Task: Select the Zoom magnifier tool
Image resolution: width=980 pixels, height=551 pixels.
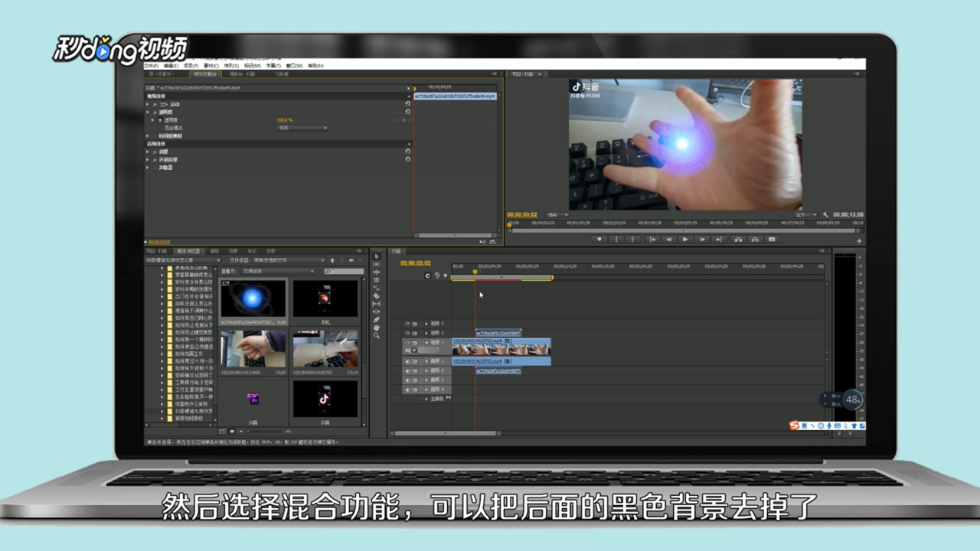Action: pos(377,336)
